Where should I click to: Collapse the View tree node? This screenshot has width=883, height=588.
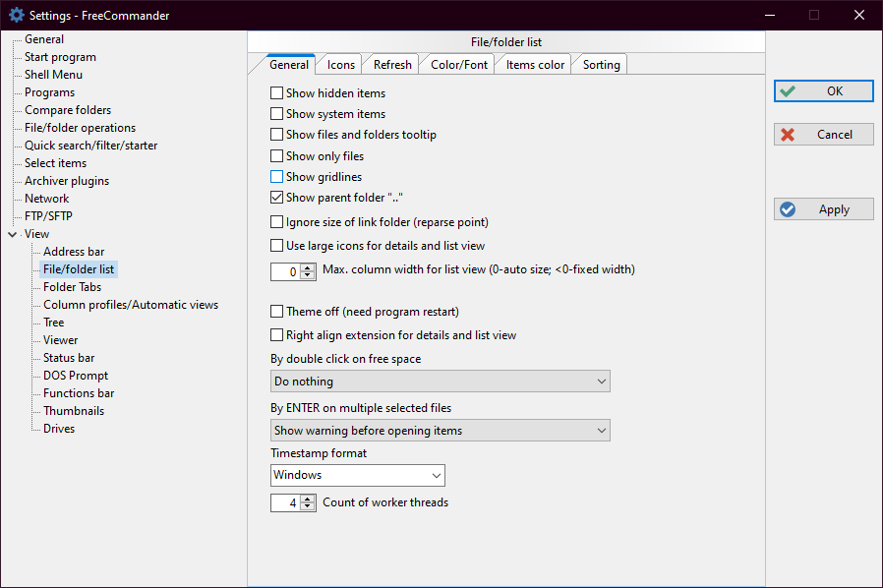pos(12,234)
